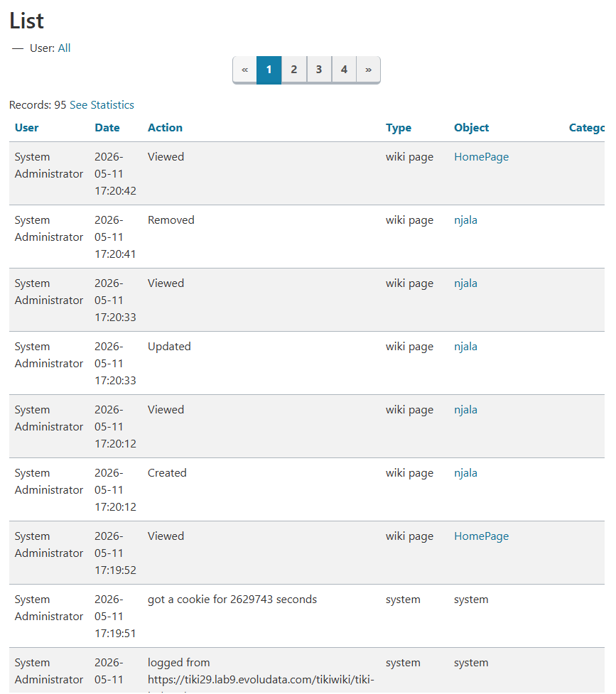This screenshot has height=694, width=616.
Task: Open njala link in the Created row
Action: click(x=465, y=473)
